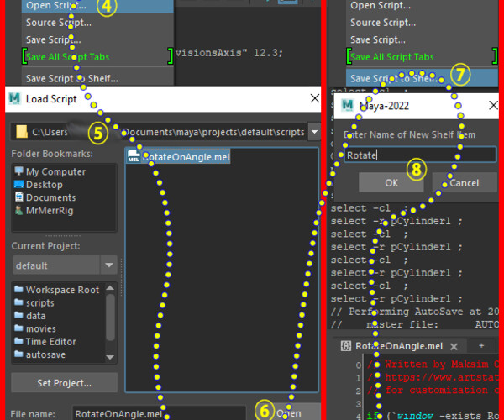
Task: Click the MrMerrRig user icon
Action: click(x=19, y=210)
